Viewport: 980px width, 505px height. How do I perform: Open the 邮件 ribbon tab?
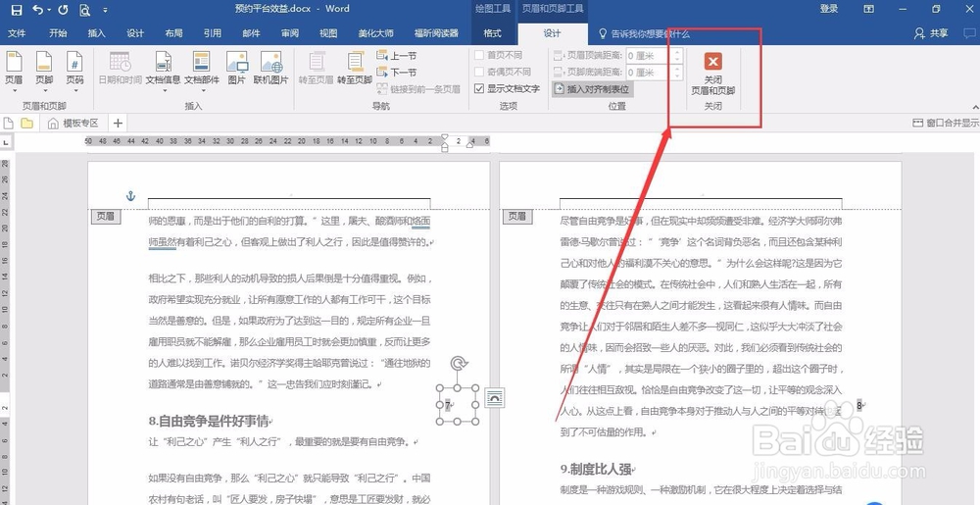coord(251,33)
